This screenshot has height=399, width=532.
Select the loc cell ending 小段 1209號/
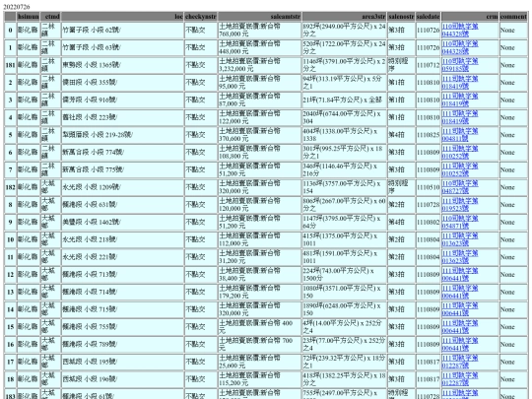[122, 187]
